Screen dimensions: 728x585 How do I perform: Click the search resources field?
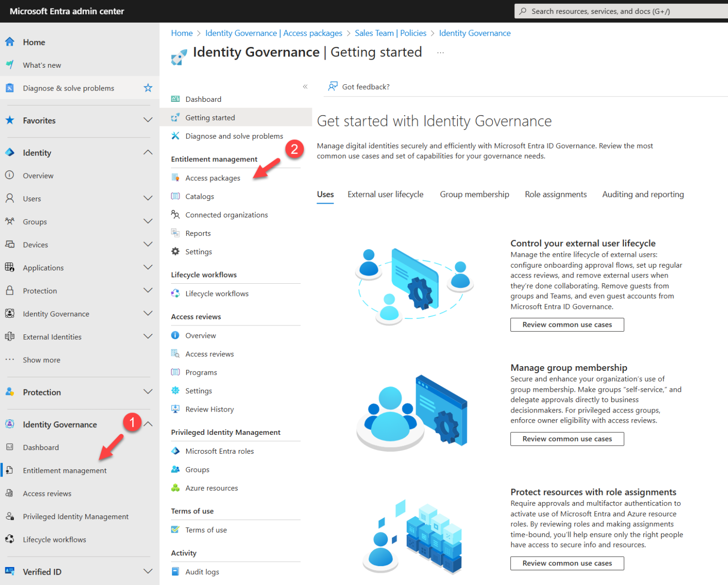[616, 11]
